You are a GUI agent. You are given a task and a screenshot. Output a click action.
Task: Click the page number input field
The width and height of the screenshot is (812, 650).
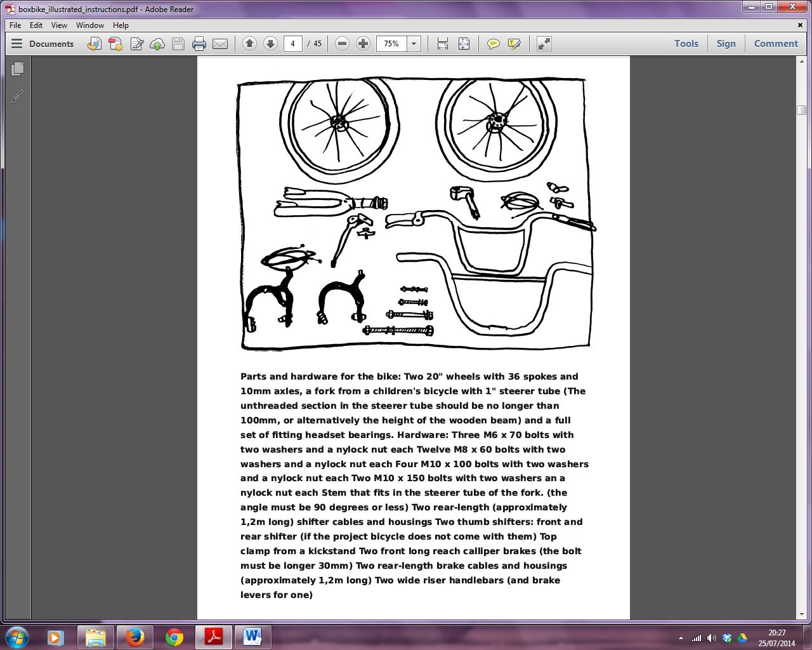point(292,44)
